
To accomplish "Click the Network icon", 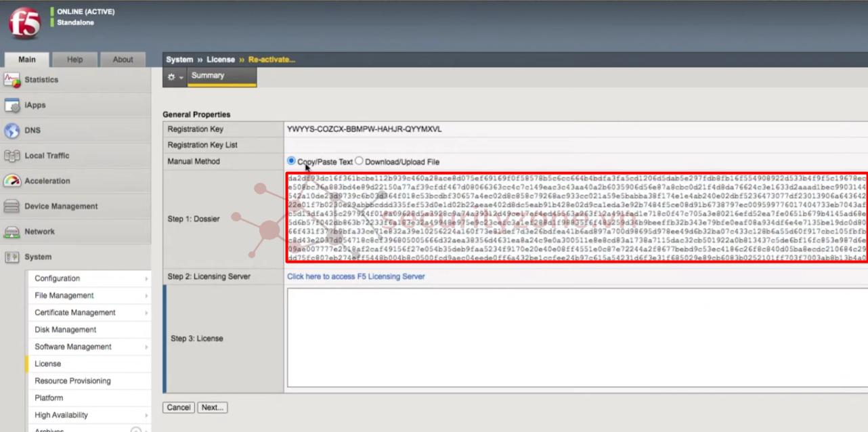I will click(12, 232).
